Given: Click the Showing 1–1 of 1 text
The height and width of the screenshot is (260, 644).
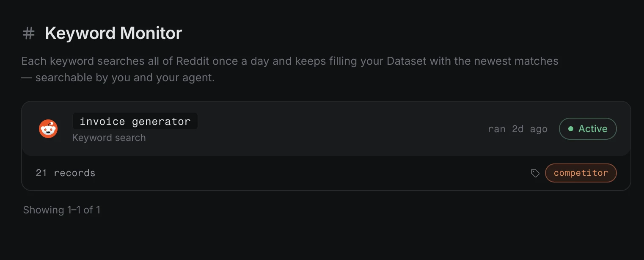Looking at the screenshot, I should 62,210.
